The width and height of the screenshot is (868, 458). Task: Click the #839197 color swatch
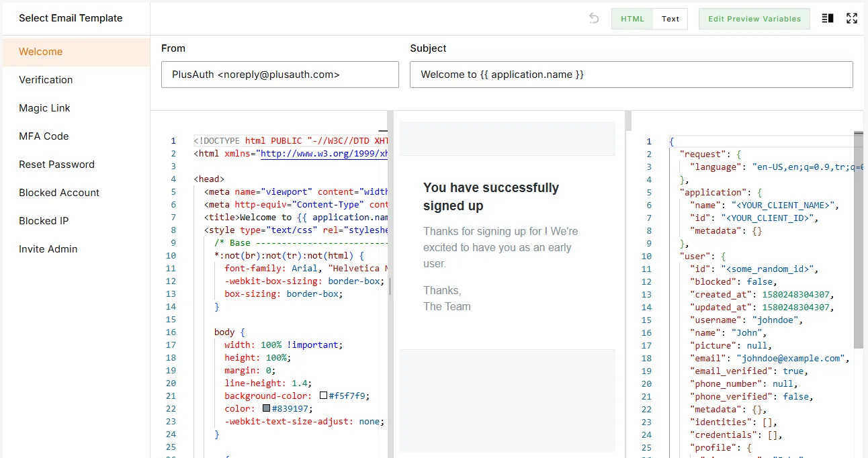point(267,409)
